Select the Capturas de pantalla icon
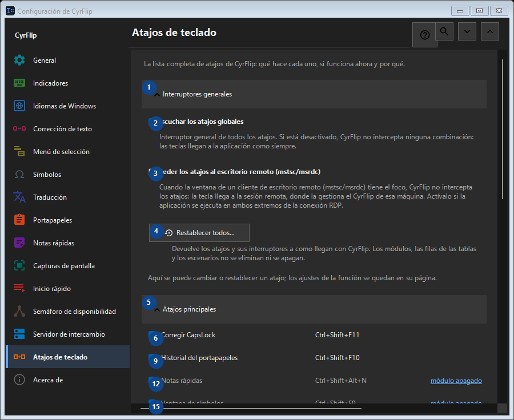This screenshot has width=514, height=420. point(19,266)
